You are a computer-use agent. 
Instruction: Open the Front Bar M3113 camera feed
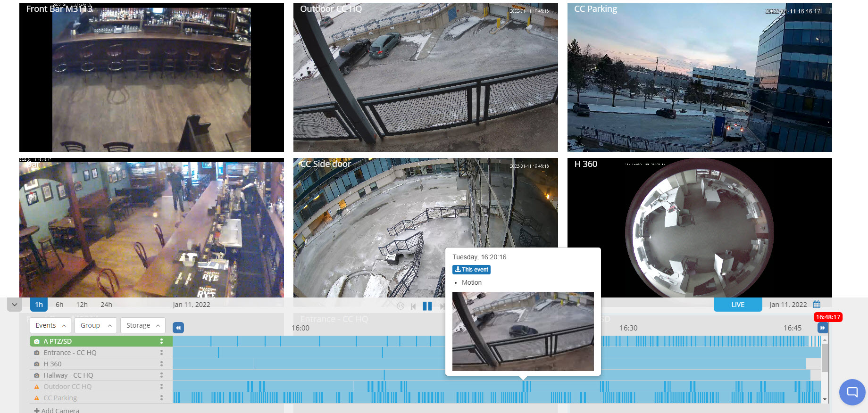(151, 77)
